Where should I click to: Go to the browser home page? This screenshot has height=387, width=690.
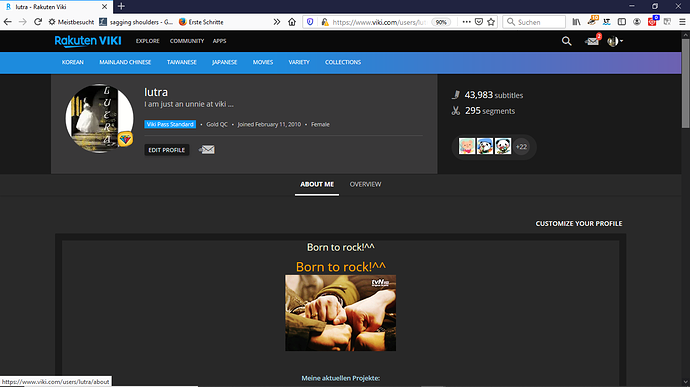point(292,22)
